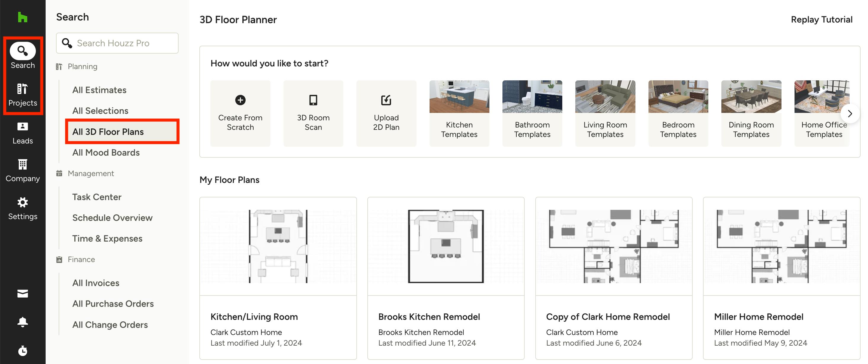
Task: Open Home Office Templates thumbnail
Action: tap(822, 97)
